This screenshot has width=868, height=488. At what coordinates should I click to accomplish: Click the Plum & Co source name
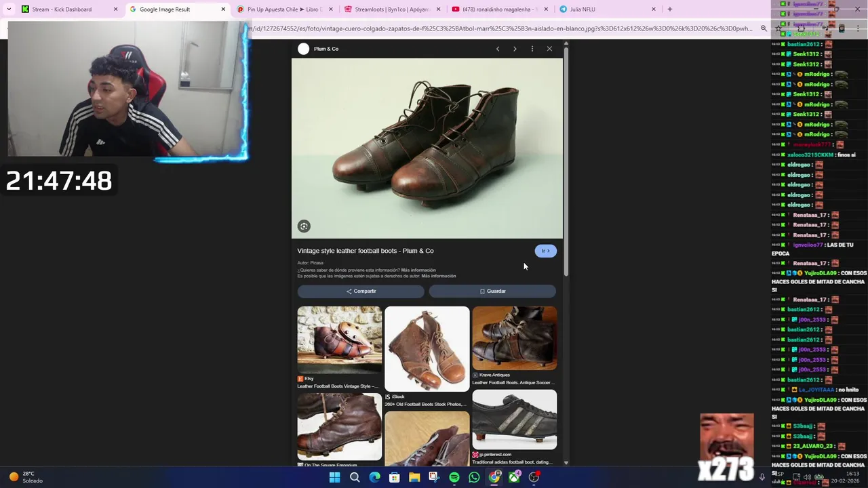pyautogui.click(x=326, y=49)
